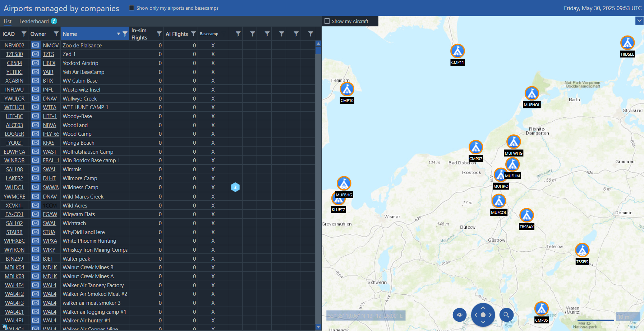Switch to the Leaderboard tab

[x=34, y=22]
